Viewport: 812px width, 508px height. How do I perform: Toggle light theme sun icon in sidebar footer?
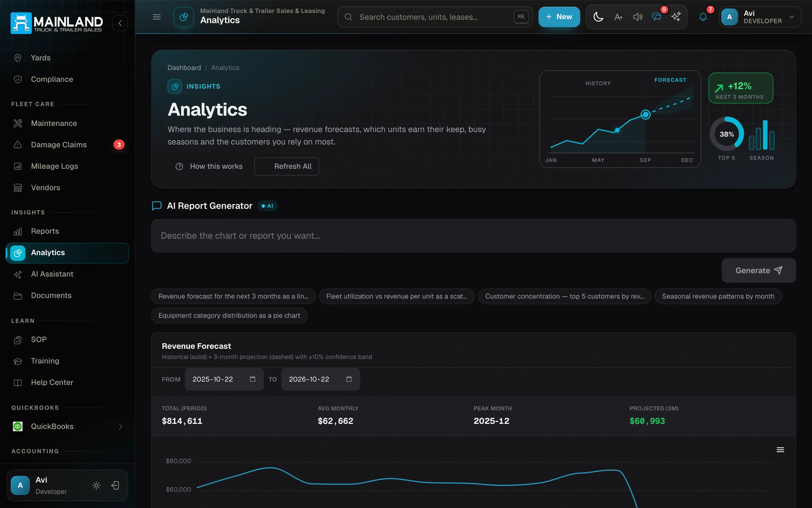pyautogui.click(x=96, y=485)
